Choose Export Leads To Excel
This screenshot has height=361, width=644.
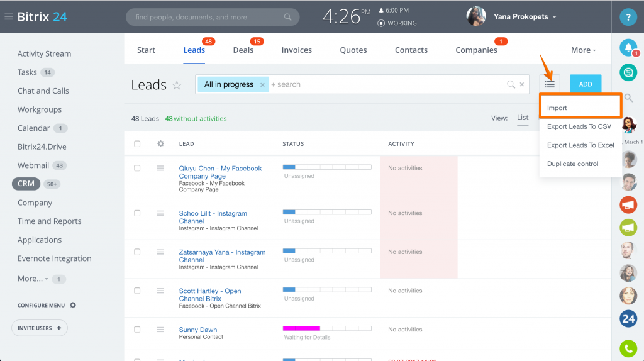[580, 145]
